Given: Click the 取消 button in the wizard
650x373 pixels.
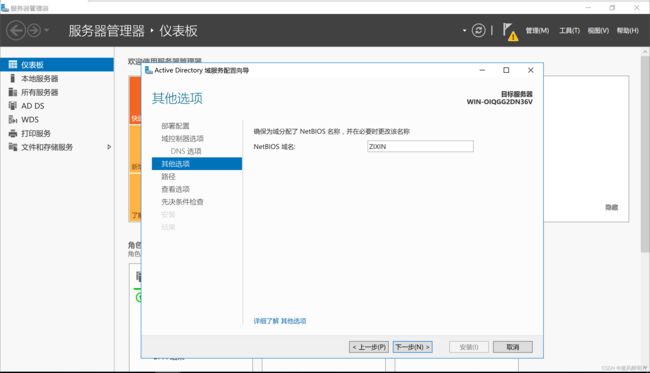Looking at the screenshot, I should (513, 347).
